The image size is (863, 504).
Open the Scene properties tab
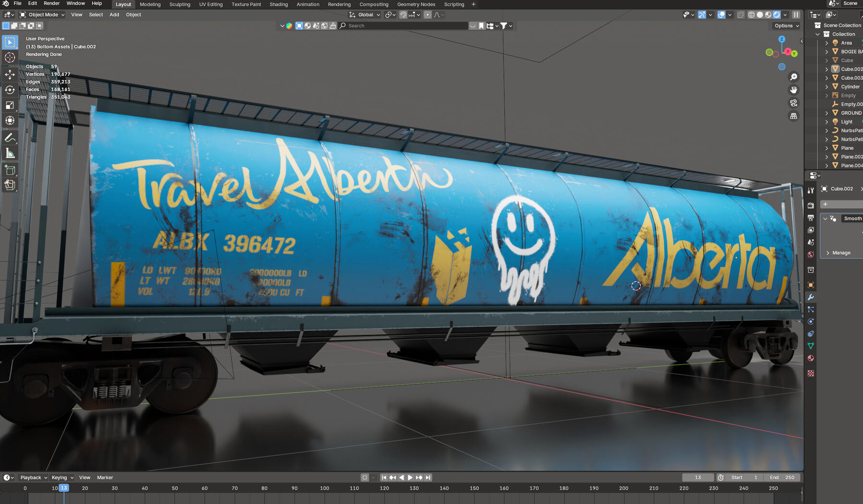pos(811,242)
